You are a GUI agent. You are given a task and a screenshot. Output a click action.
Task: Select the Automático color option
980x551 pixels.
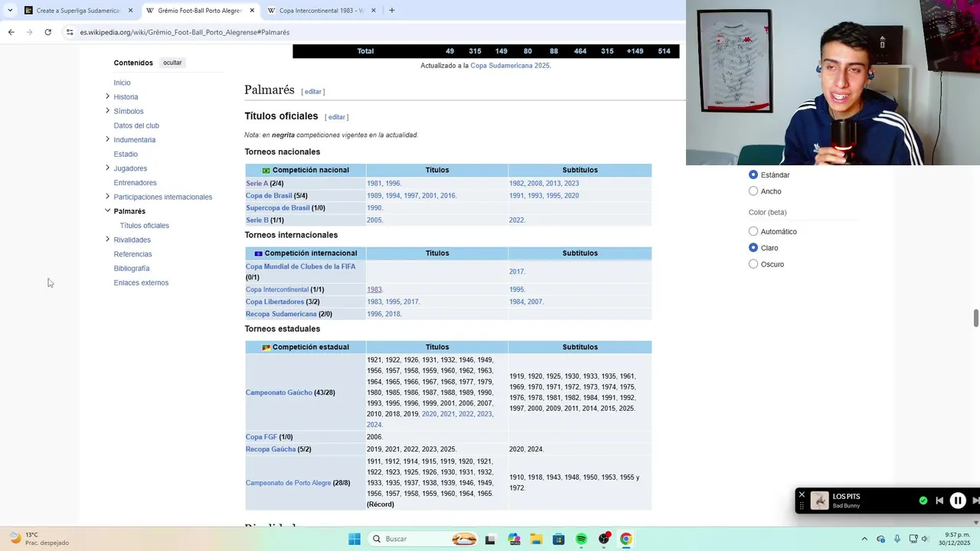click(x=753, y=231)
